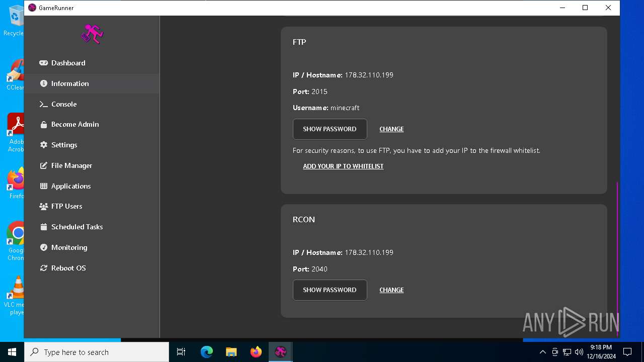The image size is (644, 362).
Task: Click the Console prompt icon
Action: pos(44,104)
